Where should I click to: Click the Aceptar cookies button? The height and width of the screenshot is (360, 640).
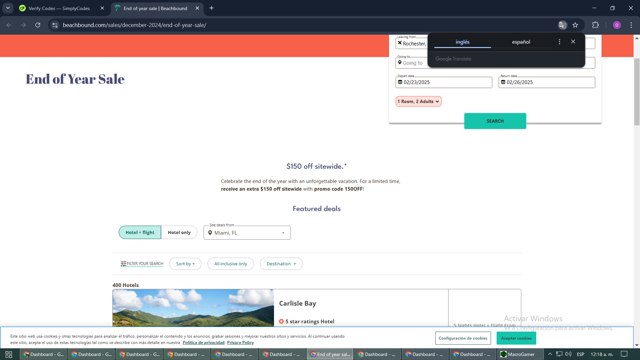point(516,338)
